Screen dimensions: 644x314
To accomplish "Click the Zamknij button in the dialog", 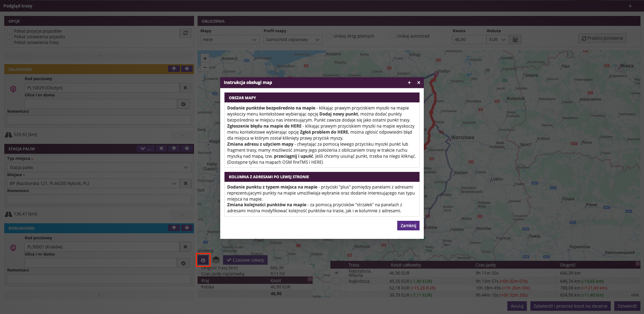I will pyautogui.click(x=408, y=226).
